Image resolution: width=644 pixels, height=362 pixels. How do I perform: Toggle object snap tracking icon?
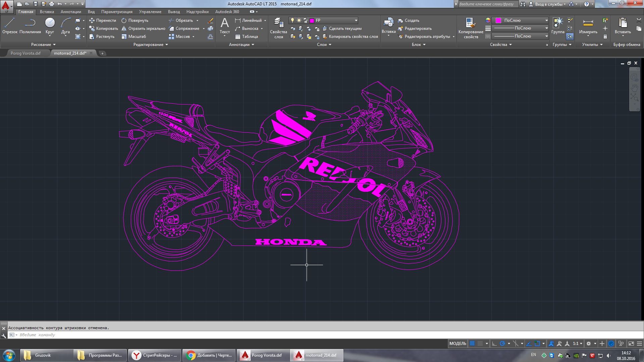pyautogui.click(x=529, y=344)
